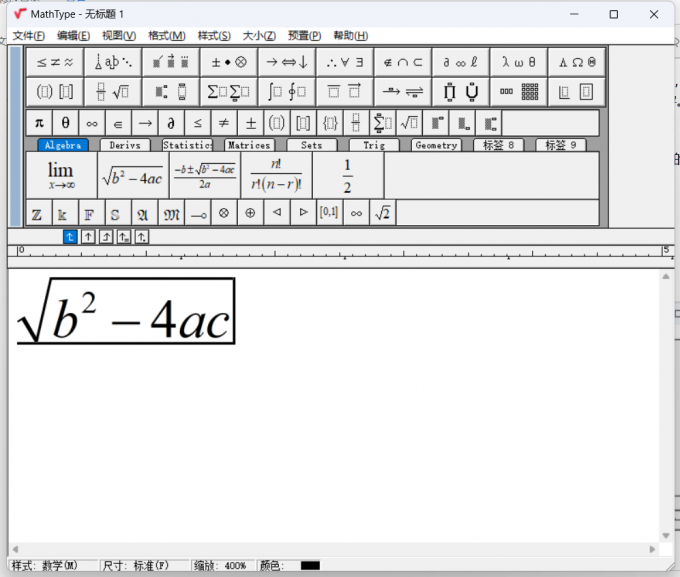This screenshot has width=680, height=577.
Task: Insert the pi symbol from small bar
Action: click(x=39, y=123)
